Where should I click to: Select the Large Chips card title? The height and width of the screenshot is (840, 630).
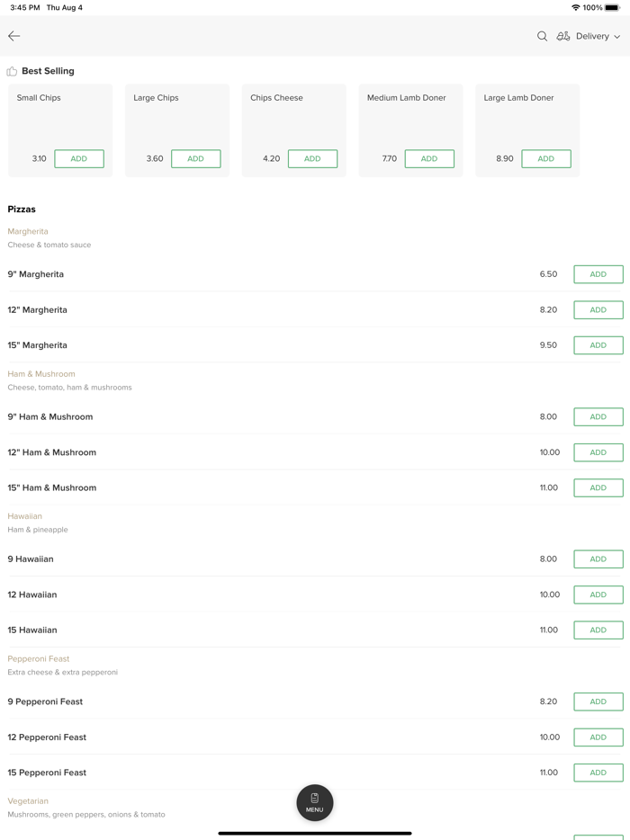[x=156, y=97]
